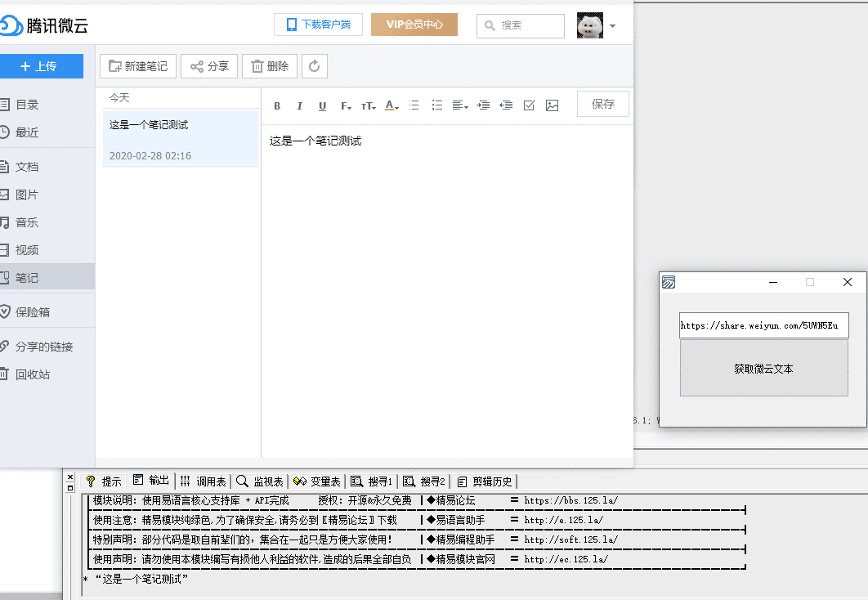Image resolution: width=868 pixels, height=600 pixels.
Task: Click the http://soft.125.la/ text in output
Action: [570, 540]
